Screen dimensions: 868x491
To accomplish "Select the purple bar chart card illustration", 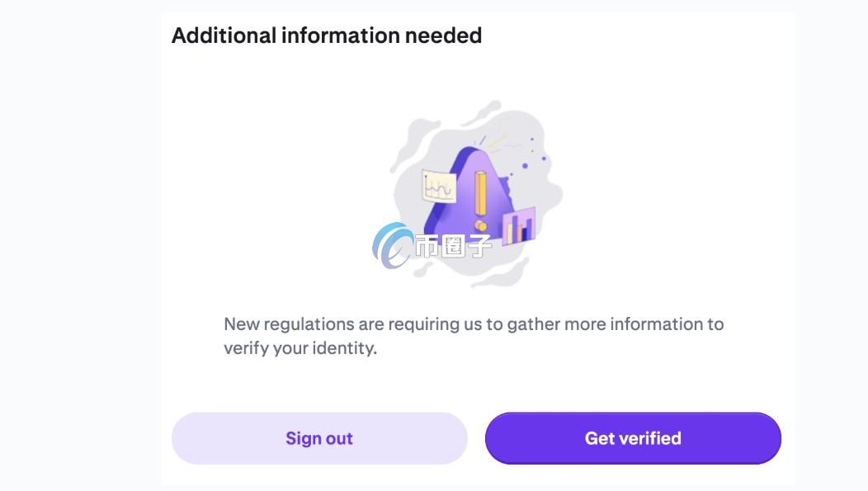I will click(x=521, y=226).
